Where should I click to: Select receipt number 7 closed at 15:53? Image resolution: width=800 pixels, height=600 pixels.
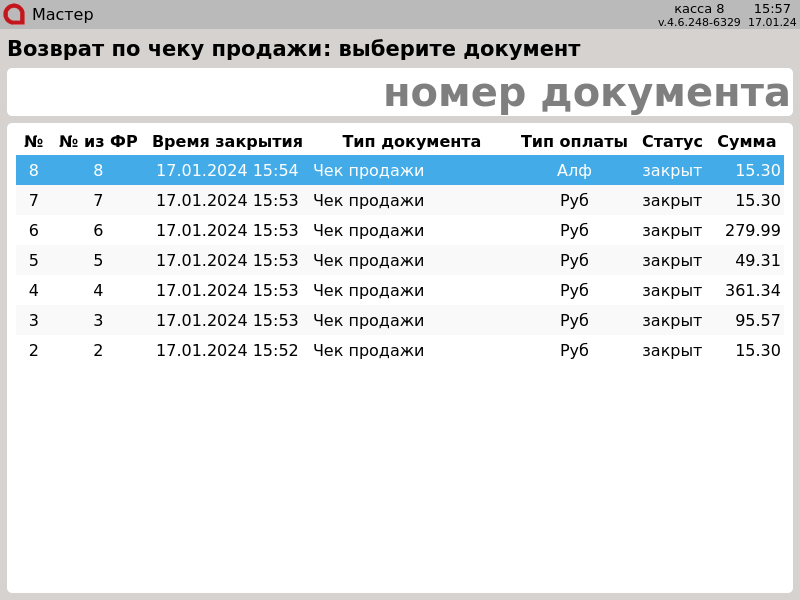pyautogui.click(x=400, y=201)
